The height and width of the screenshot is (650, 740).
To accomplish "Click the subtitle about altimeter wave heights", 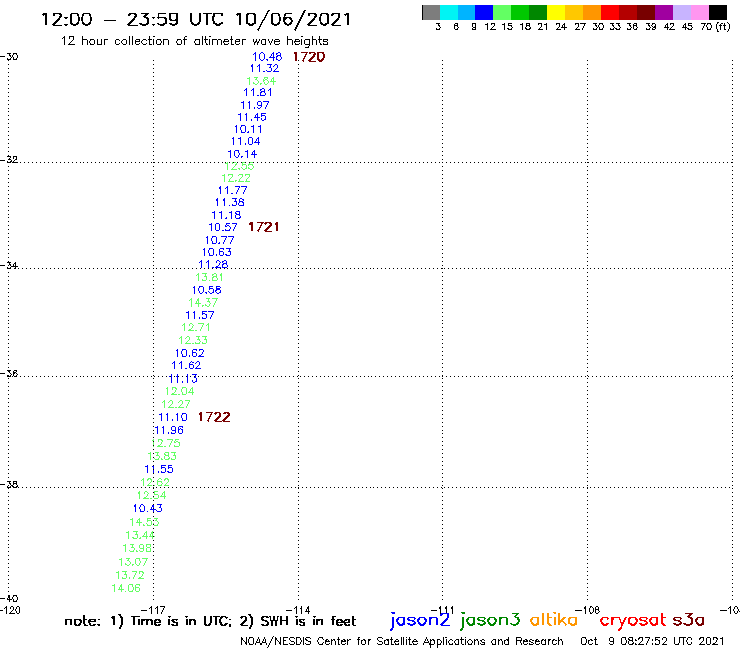I will pyautogui.click(x=194, y=42).
